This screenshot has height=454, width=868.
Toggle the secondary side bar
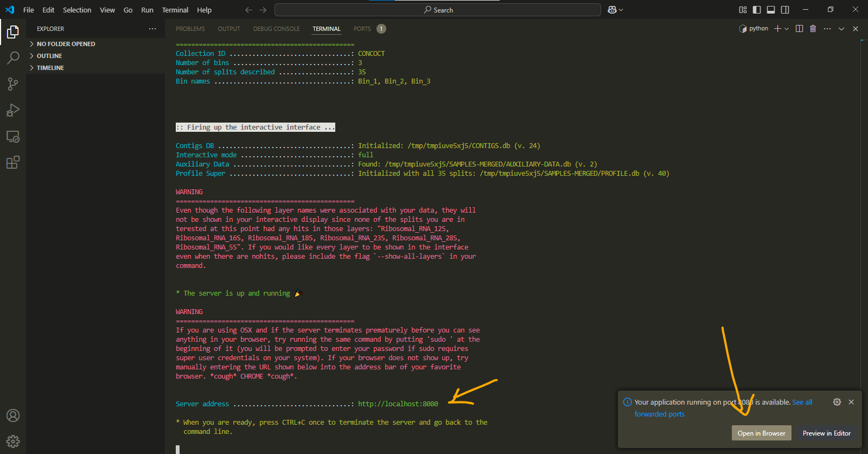785,10
